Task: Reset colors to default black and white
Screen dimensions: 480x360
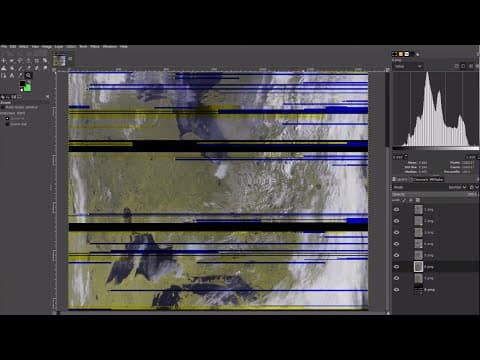Action: (x=21, y=90)
